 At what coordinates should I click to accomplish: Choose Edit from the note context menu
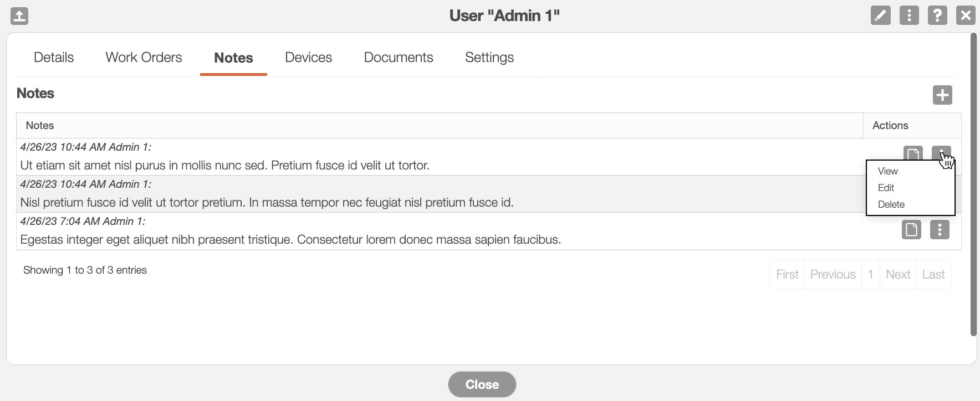point(886,188)
